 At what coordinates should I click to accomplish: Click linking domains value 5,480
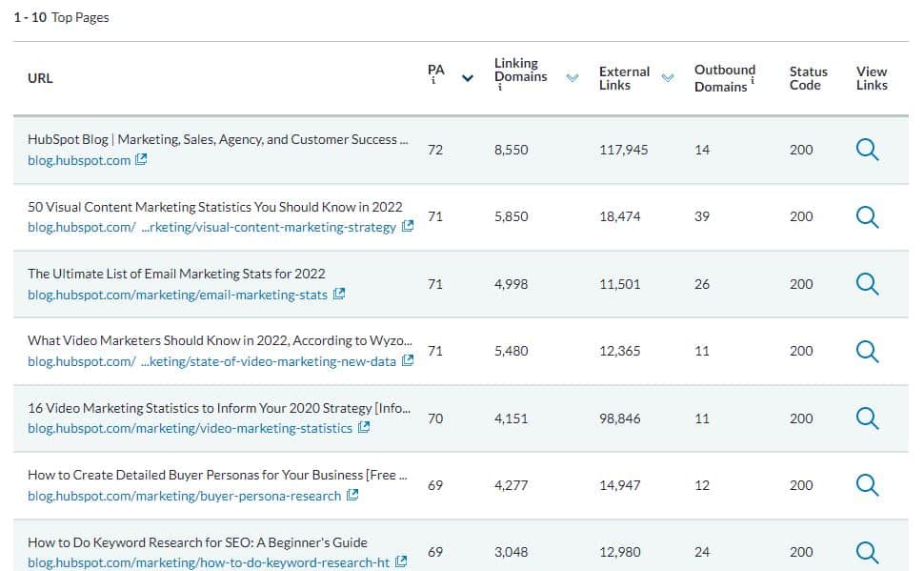[x=511, y=351]
